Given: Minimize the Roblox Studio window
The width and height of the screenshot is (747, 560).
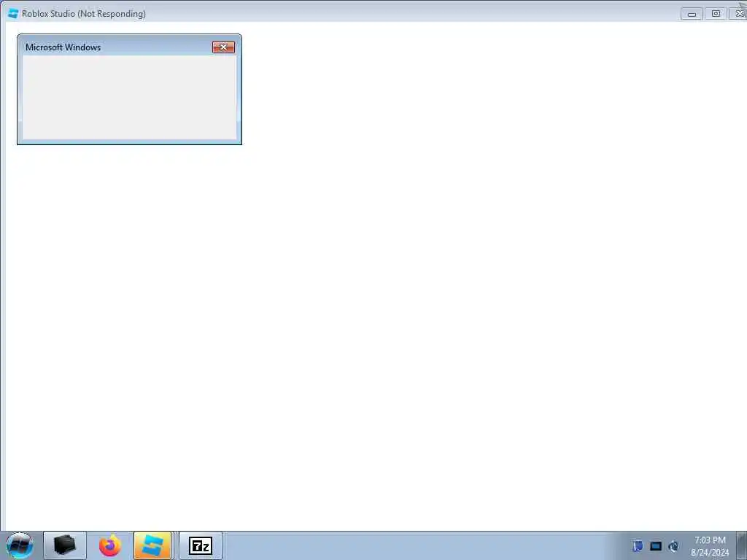Looking at the screenshot, I should pos(692,14).
